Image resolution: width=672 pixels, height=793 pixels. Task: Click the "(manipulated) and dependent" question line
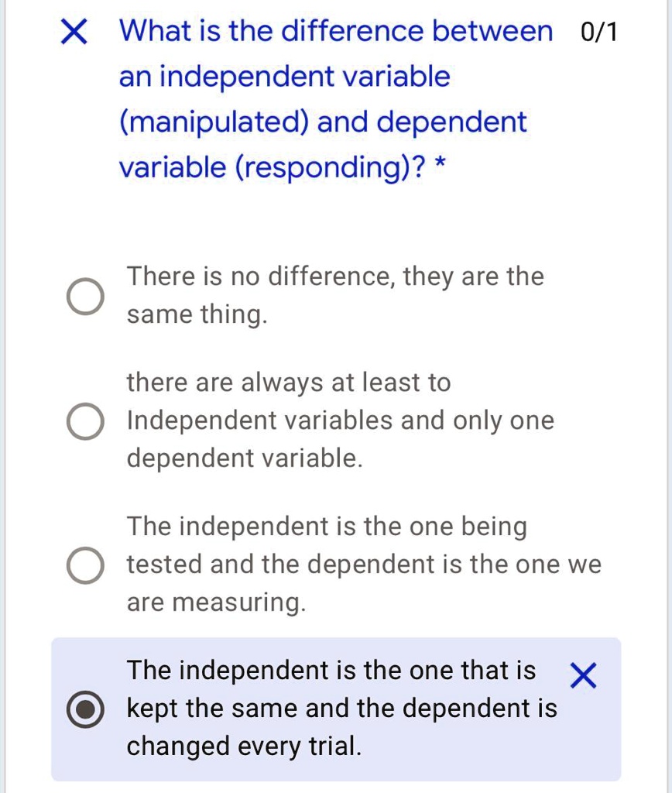323,122
